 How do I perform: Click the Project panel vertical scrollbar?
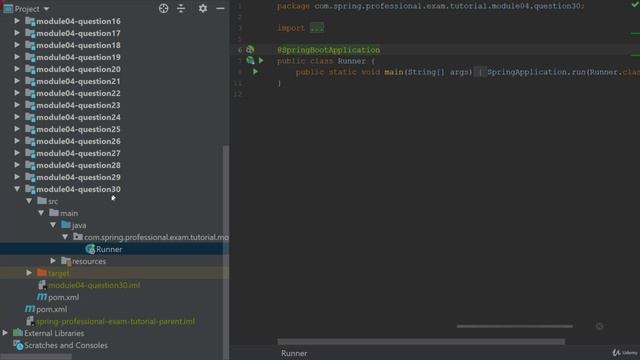[x=226, y=252]
